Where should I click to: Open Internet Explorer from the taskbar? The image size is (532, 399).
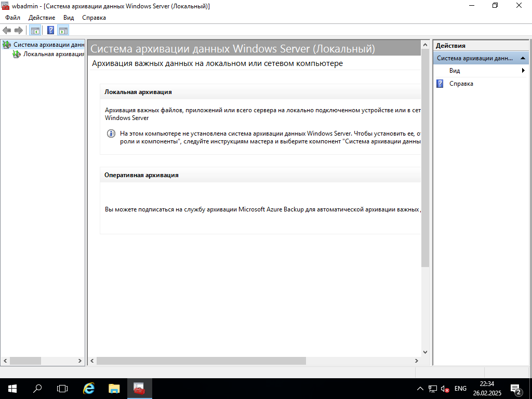tap(89, 388)
